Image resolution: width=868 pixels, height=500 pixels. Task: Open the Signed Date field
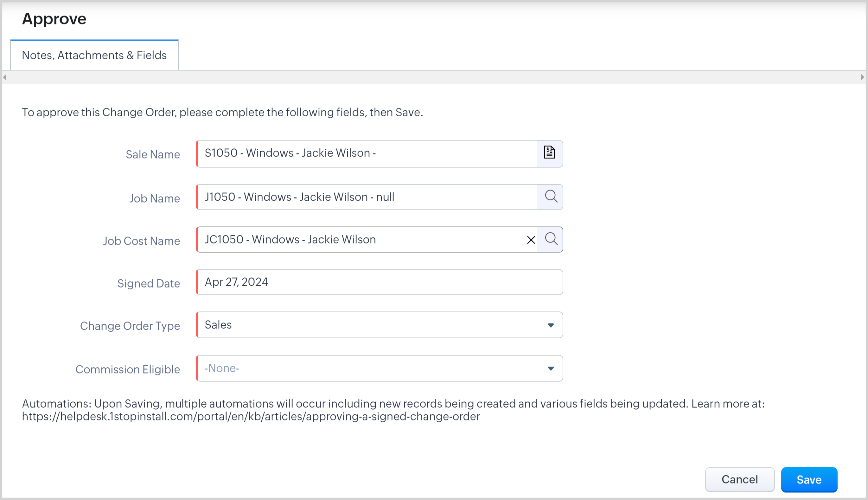click(x=380, y=282)
